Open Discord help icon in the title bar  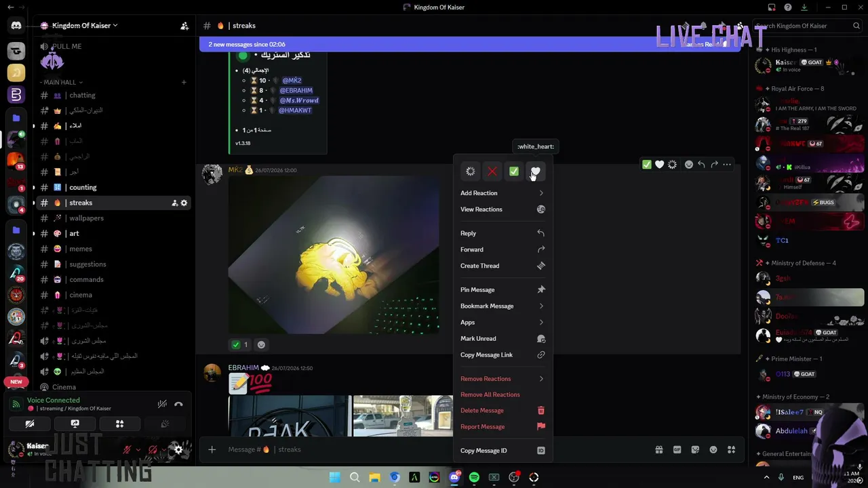coord(788,7)
